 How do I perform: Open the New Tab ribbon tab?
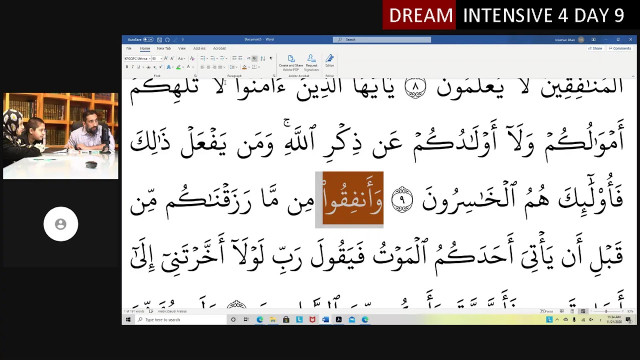point(164,49)
